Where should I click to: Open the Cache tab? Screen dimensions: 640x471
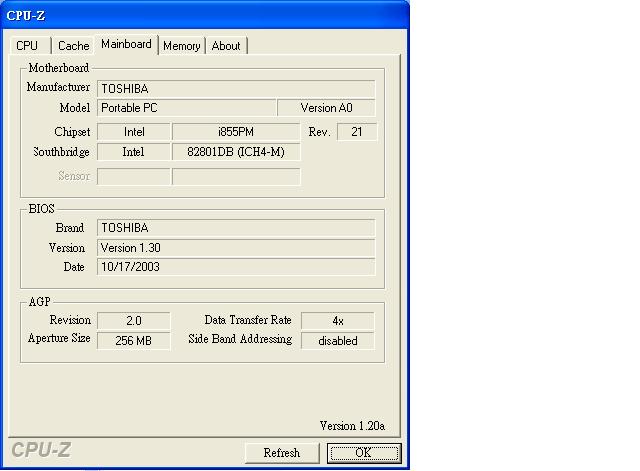(x=73, y=46)
